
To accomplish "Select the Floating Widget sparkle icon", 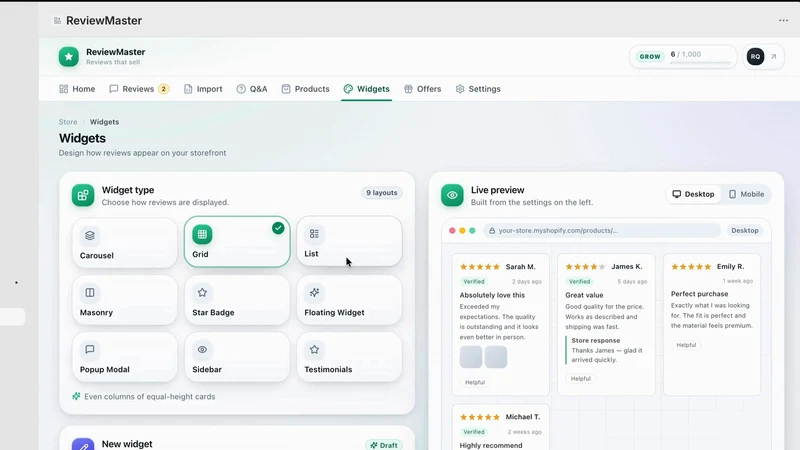I will 314,292.
